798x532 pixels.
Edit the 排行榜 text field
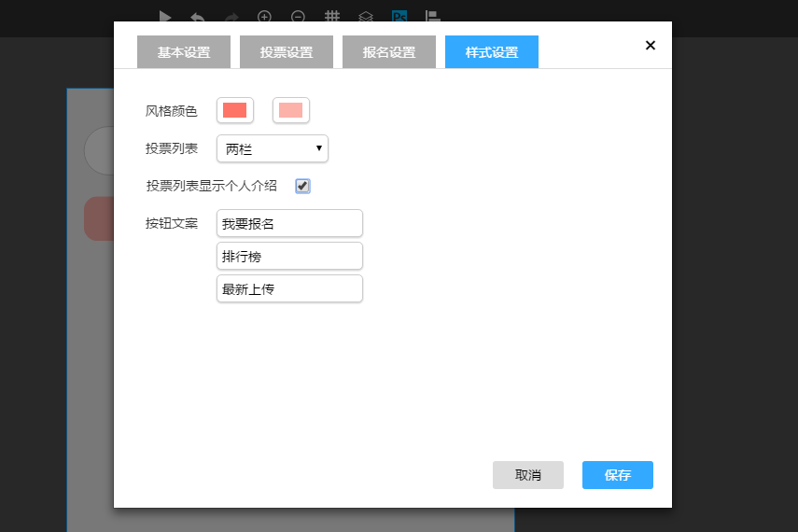coord(289,256)
